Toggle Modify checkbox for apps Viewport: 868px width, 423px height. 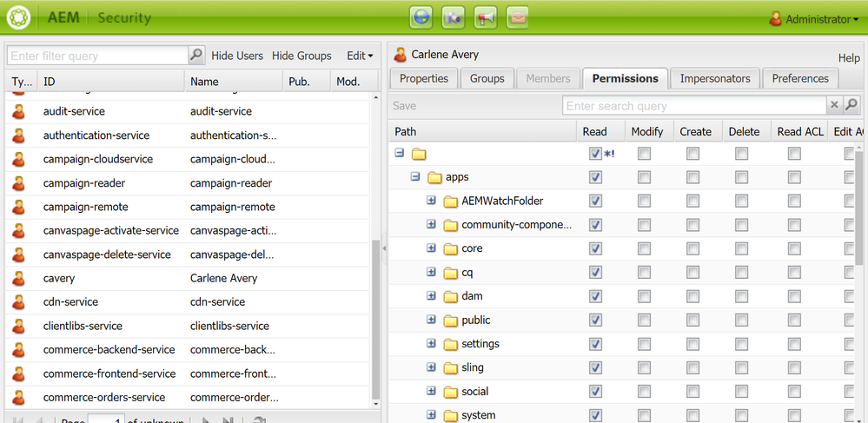coord(645,177)
